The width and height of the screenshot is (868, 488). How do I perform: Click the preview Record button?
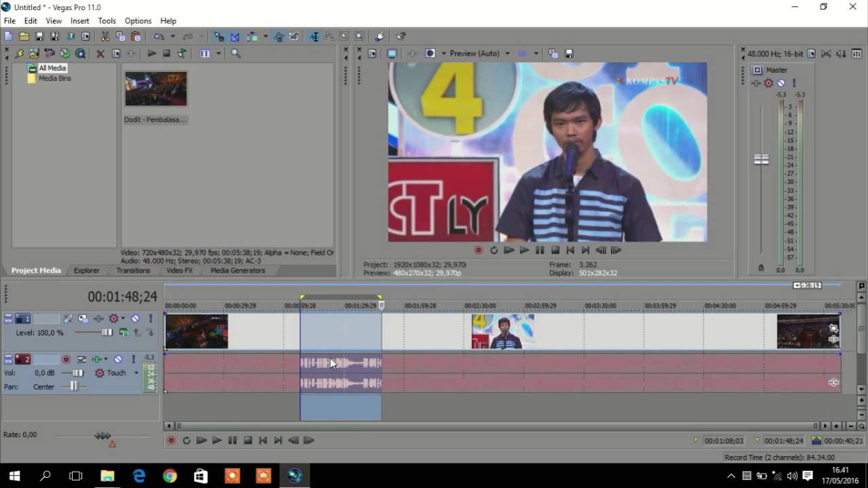[x=478, y=250]
